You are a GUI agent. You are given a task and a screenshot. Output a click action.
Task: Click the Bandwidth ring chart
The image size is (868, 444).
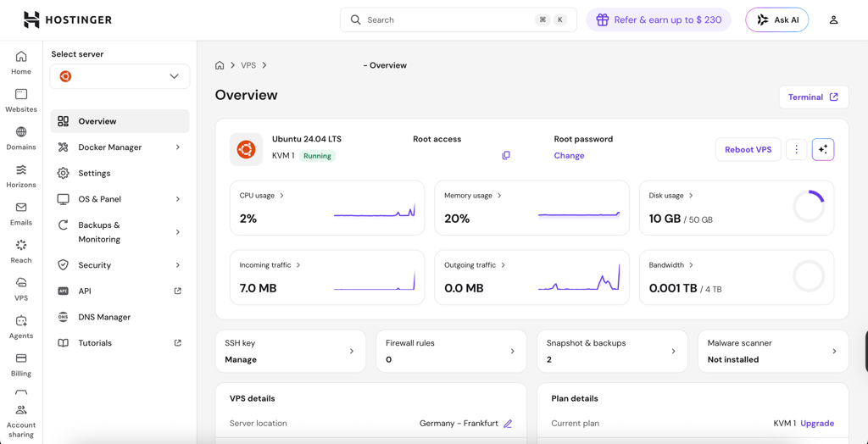pos(809,275)
